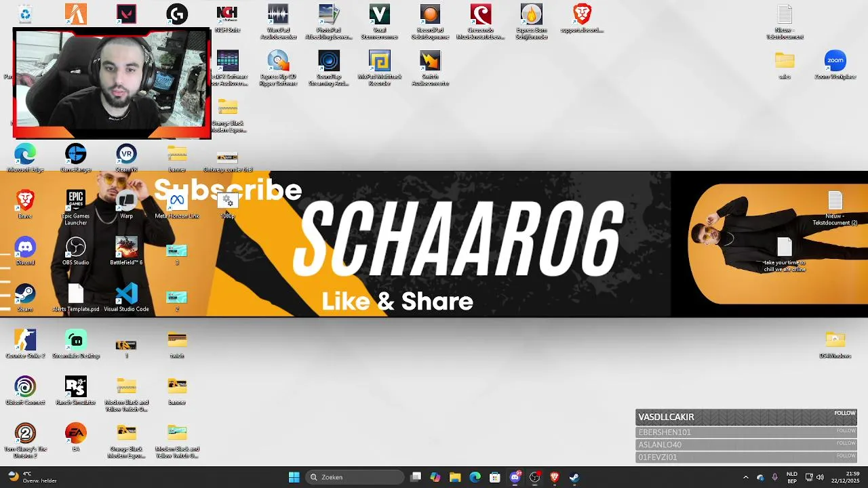Switch to OBS Studio in the taskbar
The height and width of the screenshot is (488, 868).
tap(534, 477)
